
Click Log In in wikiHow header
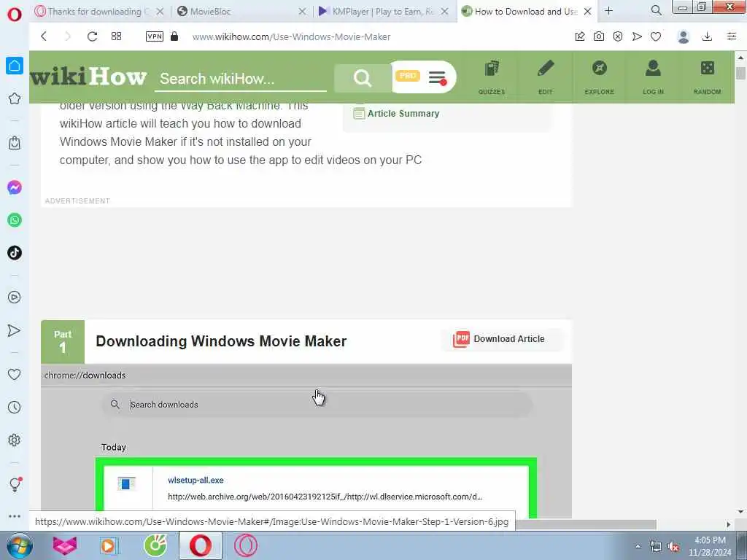click(653, 77)
